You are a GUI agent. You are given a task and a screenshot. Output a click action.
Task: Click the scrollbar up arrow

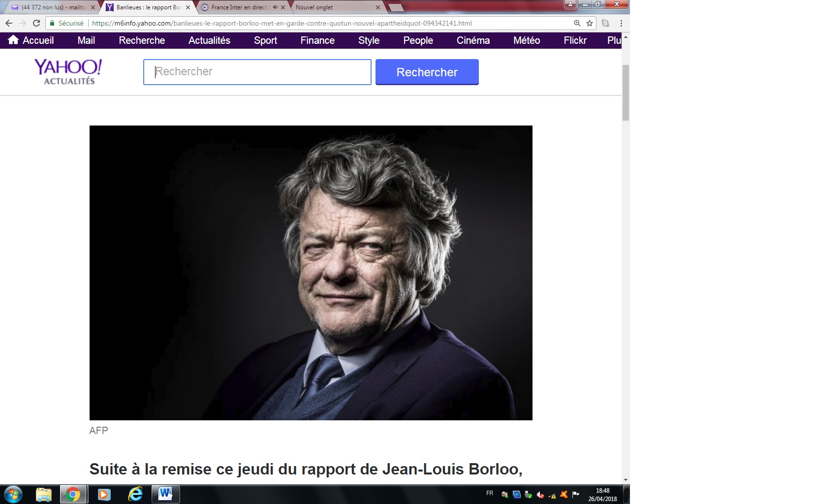[x=626, y=37]
